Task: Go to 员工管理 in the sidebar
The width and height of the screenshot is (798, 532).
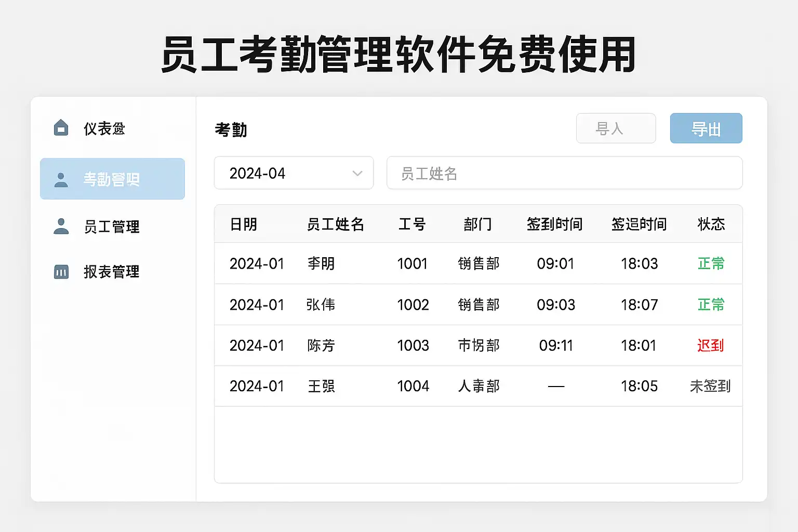Action: pos(111,227)
